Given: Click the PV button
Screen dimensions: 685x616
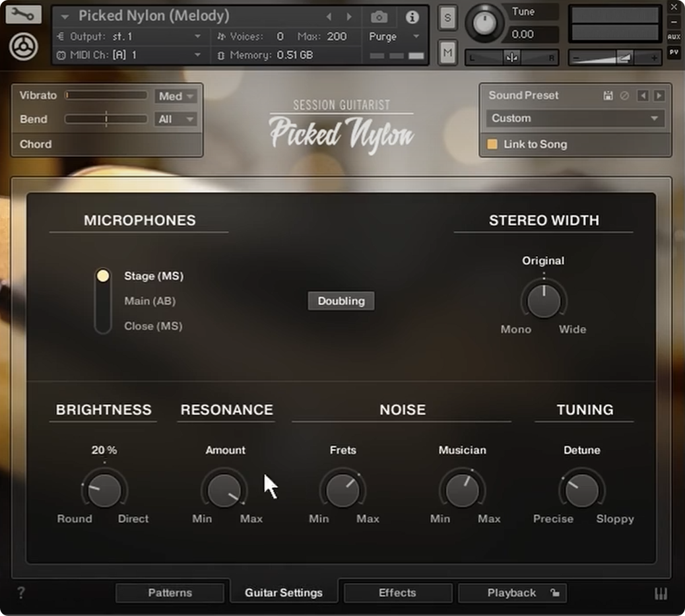Looking at the screenshot, I should 674,52.
